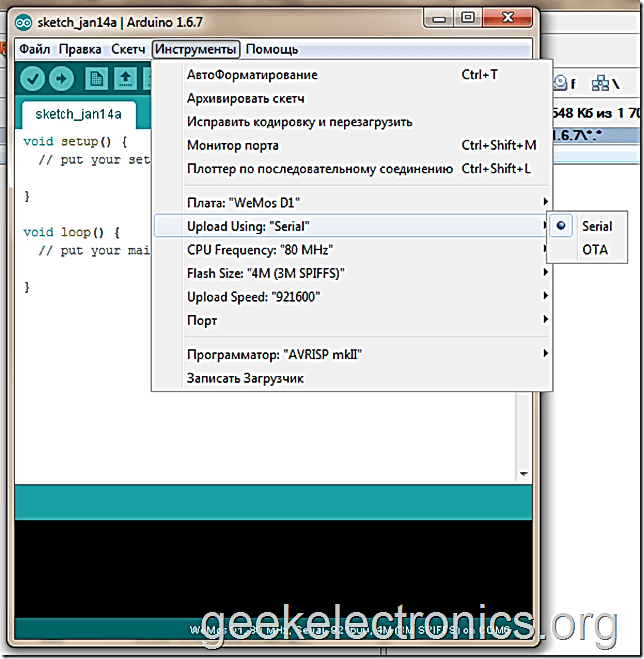
Task: Click the Open sketch toolbar icon
Action: pos(125,78)
